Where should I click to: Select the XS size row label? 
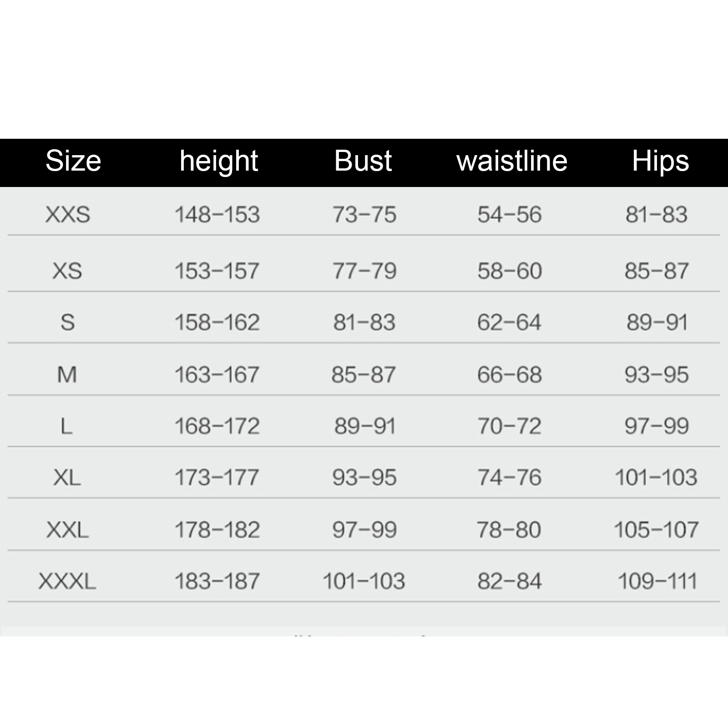tap(67, 271)
